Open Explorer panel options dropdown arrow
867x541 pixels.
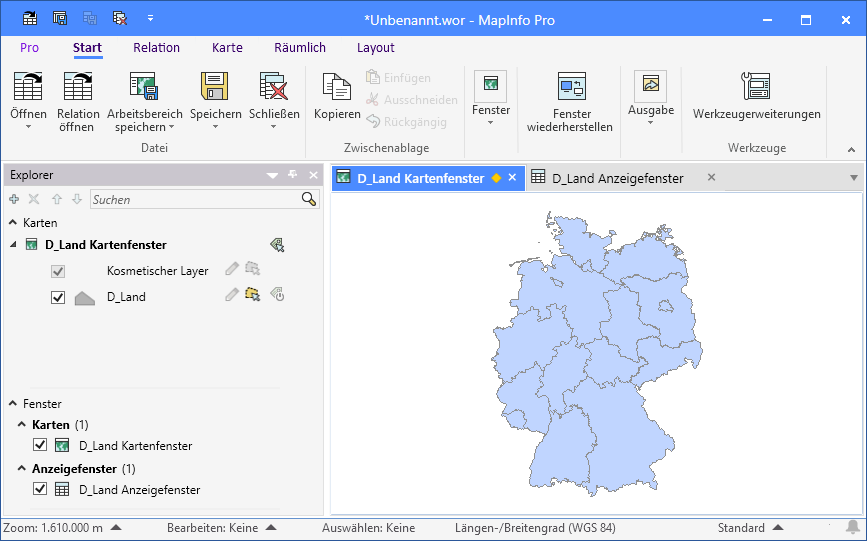(x=272, y=175)
